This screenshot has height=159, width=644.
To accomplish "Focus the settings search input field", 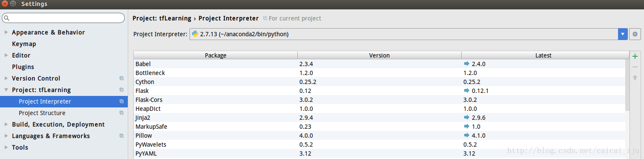I will coord(63,18).
